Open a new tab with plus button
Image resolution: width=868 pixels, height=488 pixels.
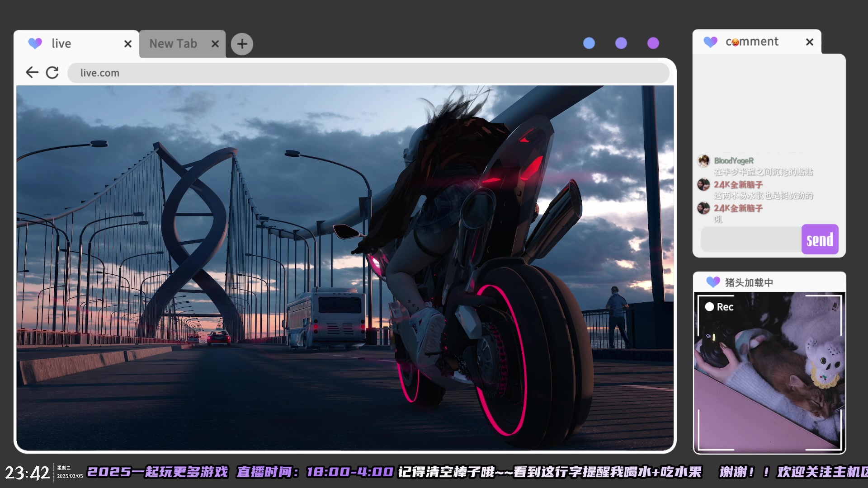pos(242,44)
